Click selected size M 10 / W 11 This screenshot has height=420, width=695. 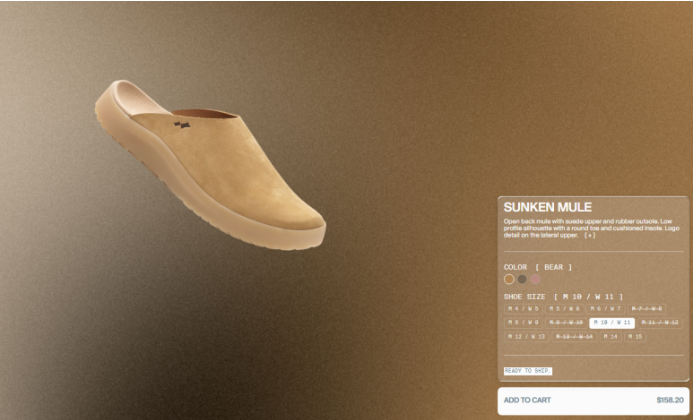tap(610, 323)
